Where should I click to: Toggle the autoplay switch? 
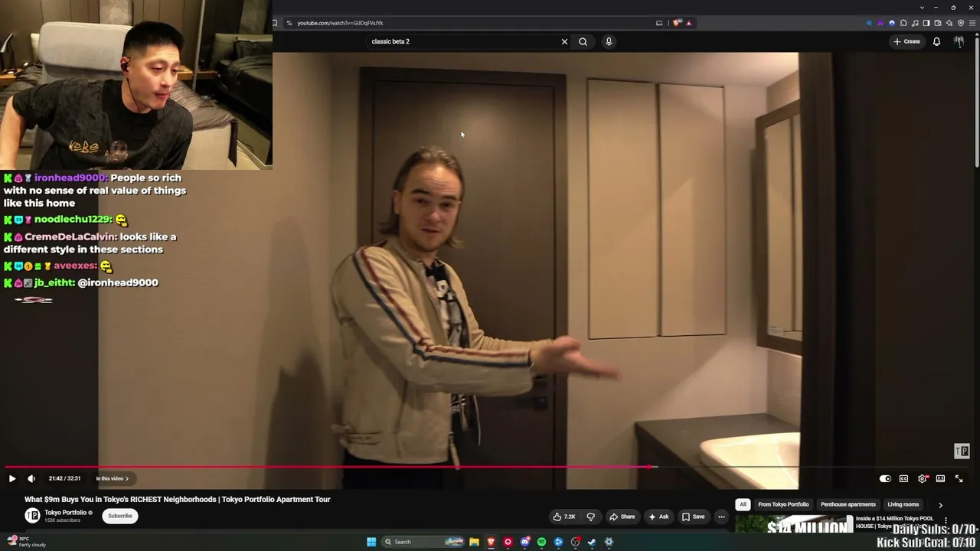[x=885, y=478]
